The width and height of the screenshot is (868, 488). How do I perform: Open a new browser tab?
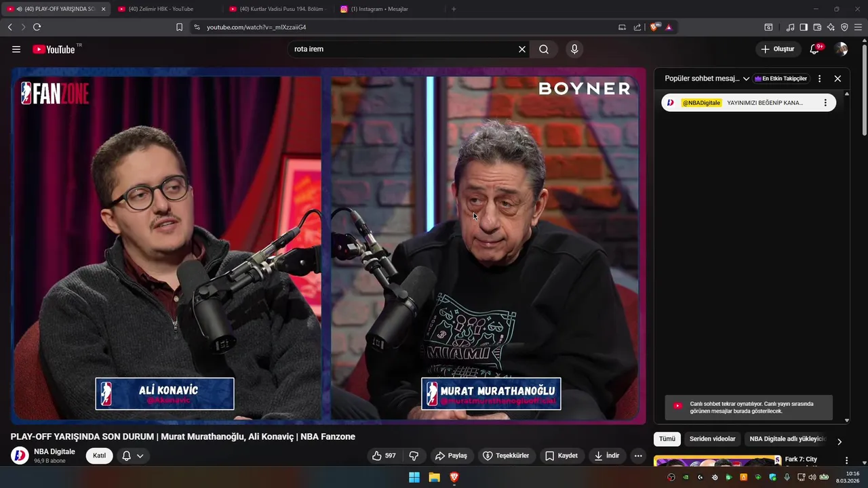click(454, 9)
